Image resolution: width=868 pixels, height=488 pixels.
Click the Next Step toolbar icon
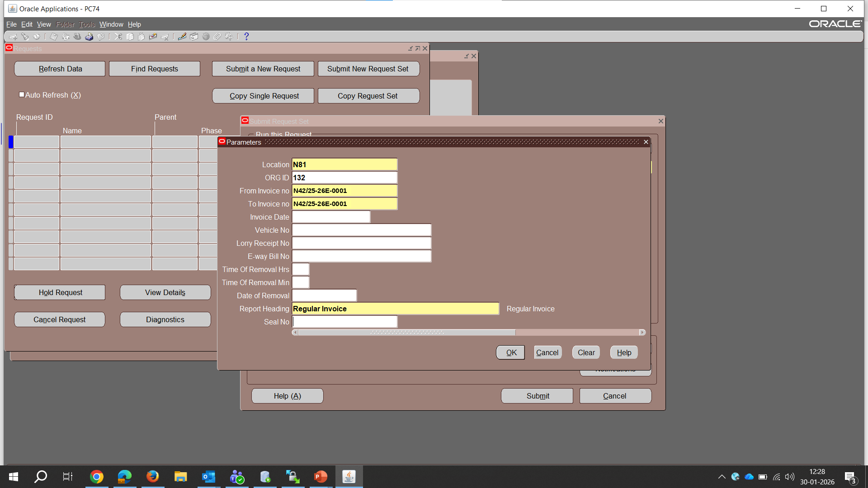66,37
